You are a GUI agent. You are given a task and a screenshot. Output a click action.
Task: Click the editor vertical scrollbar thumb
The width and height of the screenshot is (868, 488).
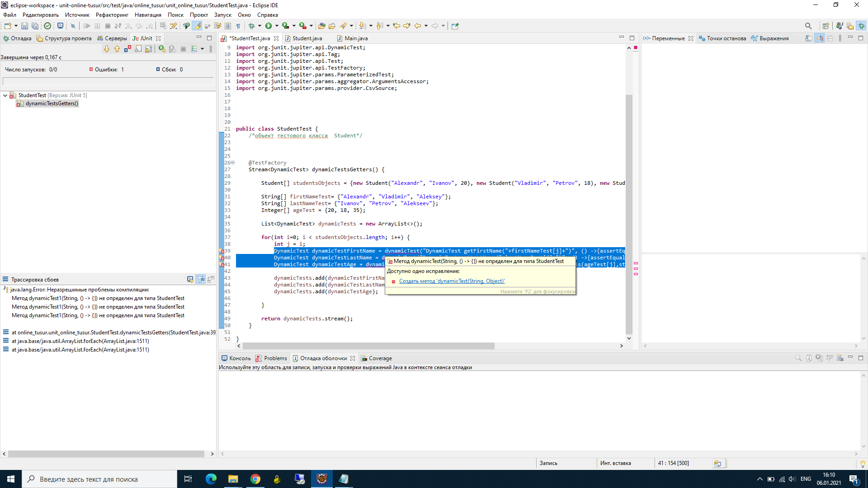pos(629,214)
